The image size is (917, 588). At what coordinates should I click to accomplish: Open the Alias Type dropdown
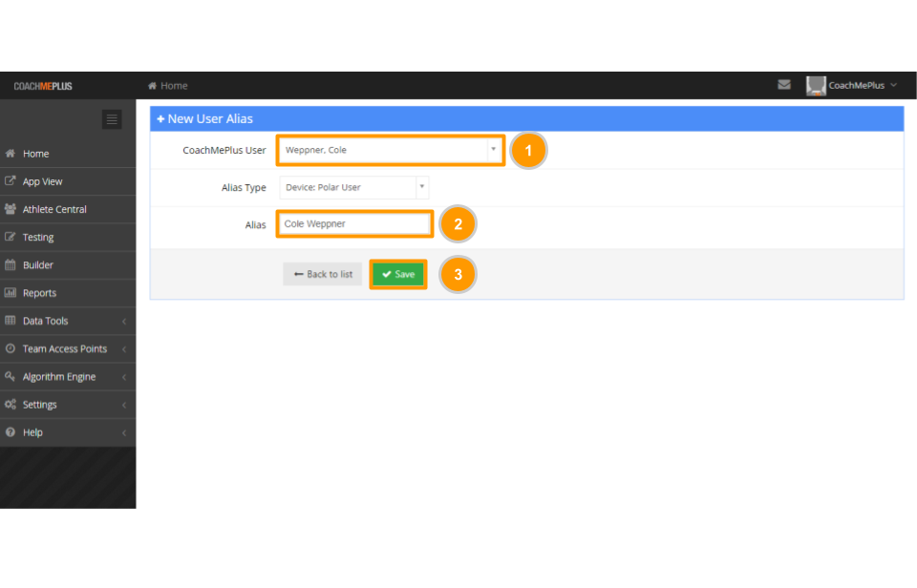353,188
